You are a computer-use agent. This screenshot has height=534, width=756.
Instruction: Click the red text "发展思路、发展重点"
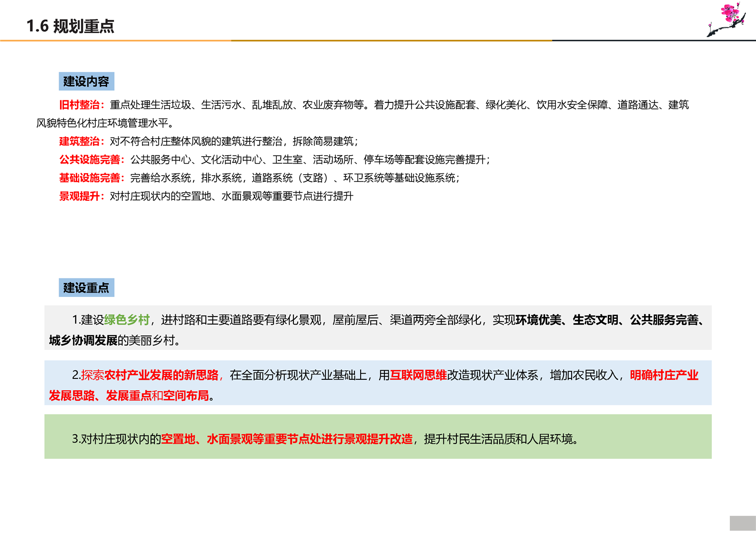[x=100, y=396]
